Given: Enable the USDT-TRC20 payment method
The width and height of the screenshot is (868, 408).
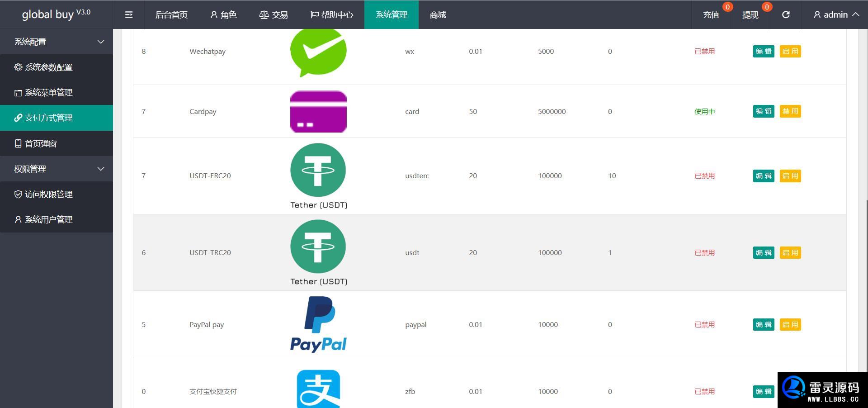Looking at the screenshot, I should (x=790, y=252).
